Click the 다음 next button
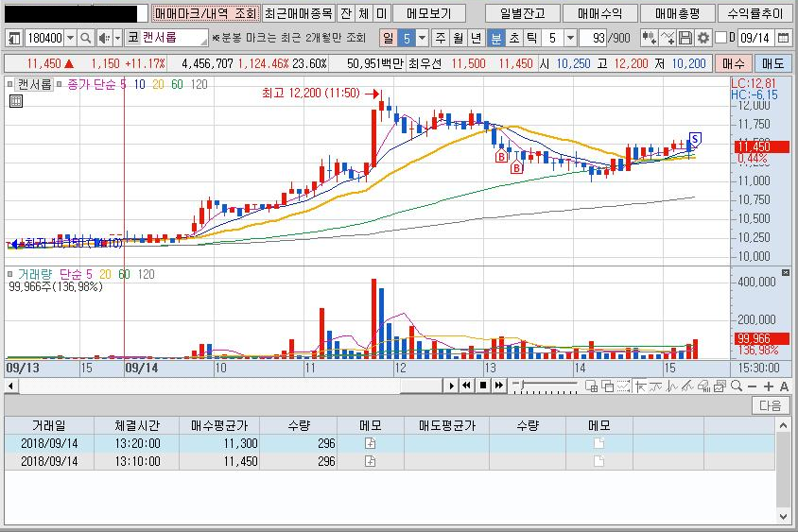The width and height of the screenshot is (798, 532). point(770,405)
